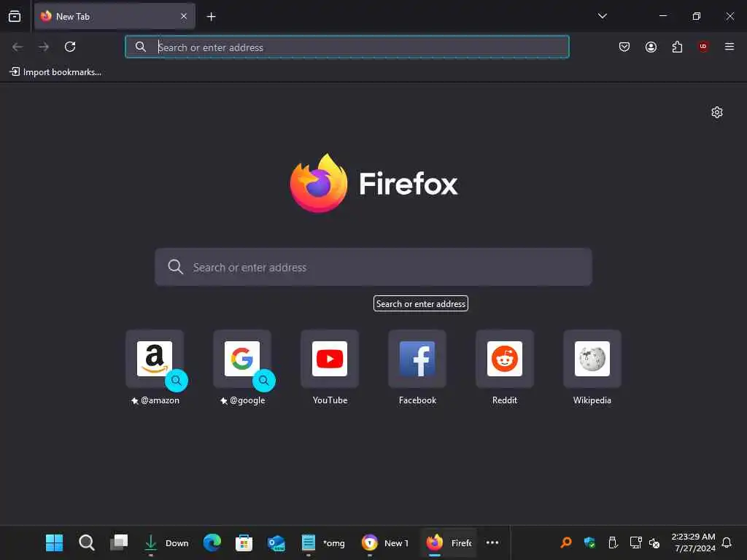Open Task View on the taskbar
The image size is (747, 560).
(x=119, y=542)
